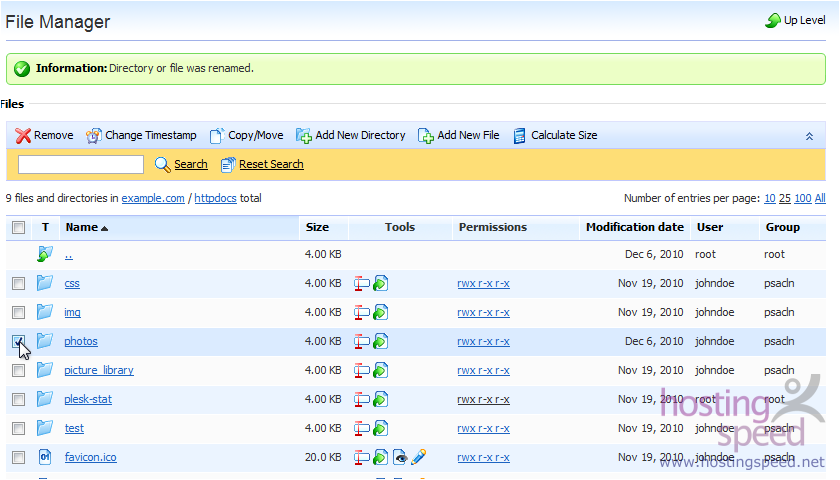Image resolution: width=840 pixels, height=480 pixels.
Task: Click the rename icon for css folder
Action: pyautogui.click(x=362, y=283)
